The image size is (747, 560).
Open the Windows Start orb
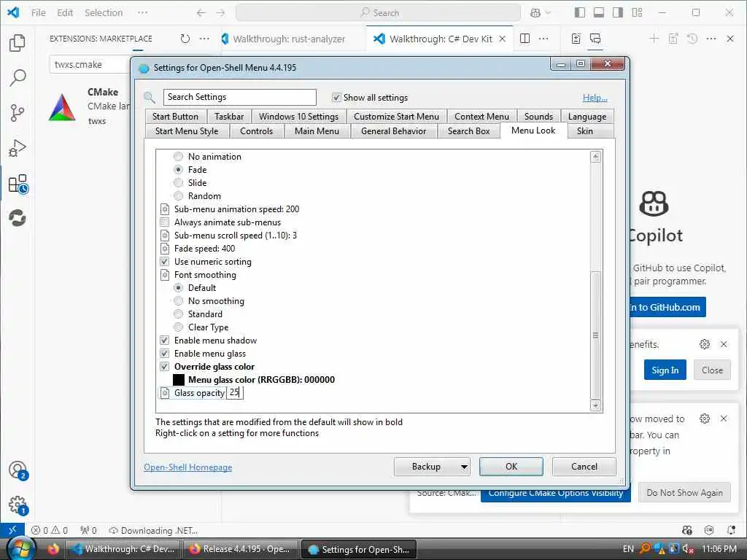[x=21, y=549]
